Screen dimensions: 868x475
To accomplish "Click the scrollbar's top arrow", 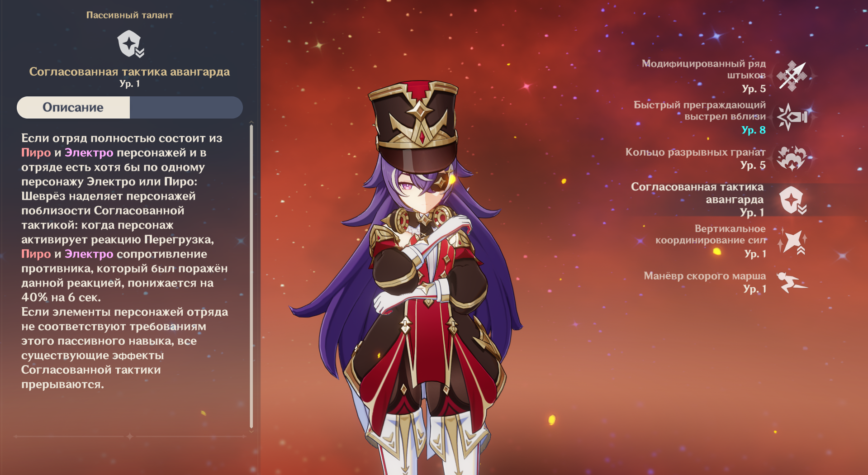I will (x=251, y=122).
